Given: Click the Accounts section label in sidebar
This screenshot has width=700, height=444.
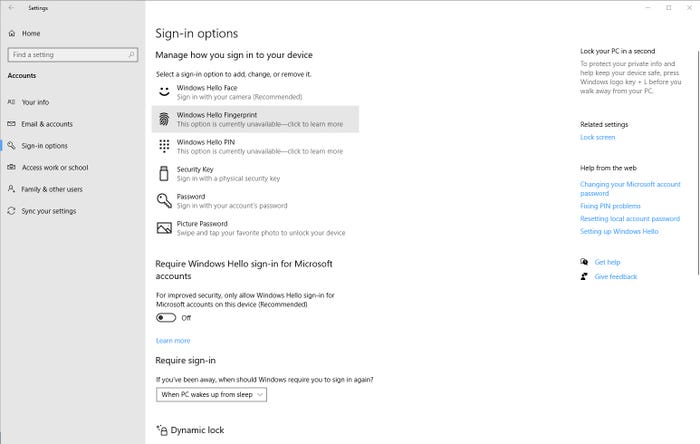Looking at the screenshot, I should coord(22,75).
